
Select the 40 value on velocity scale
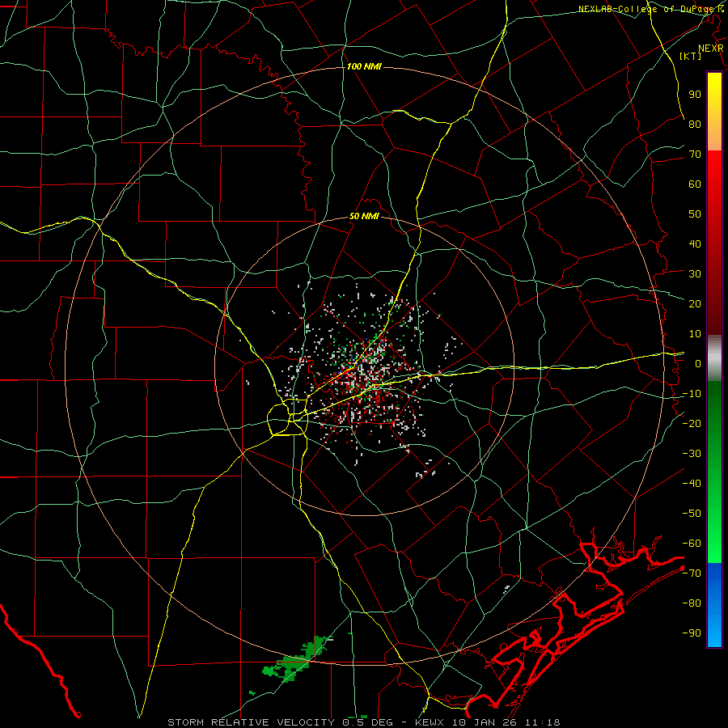(x=695, y=243)
